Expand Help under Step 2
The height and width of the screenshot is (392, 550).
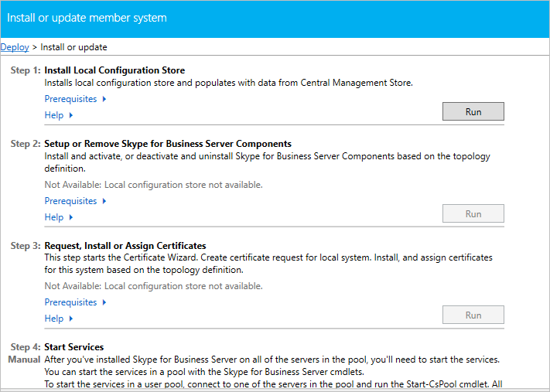[x=59, y=217]
